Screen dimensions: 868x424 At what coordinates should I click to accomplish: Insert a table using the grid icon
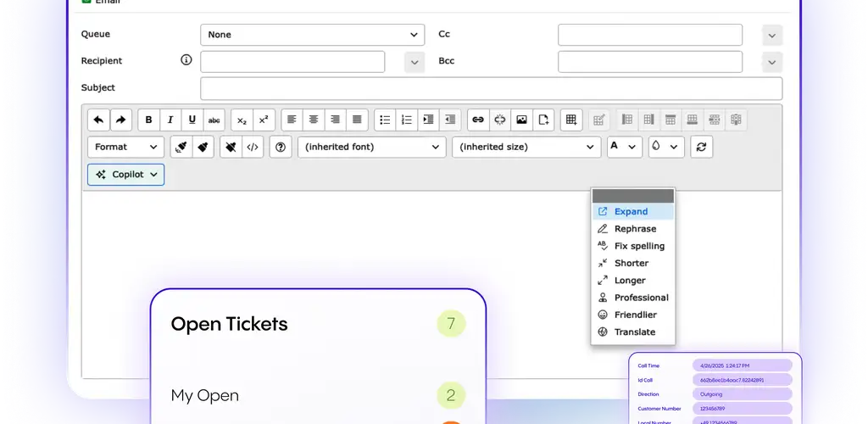[571, 120]
